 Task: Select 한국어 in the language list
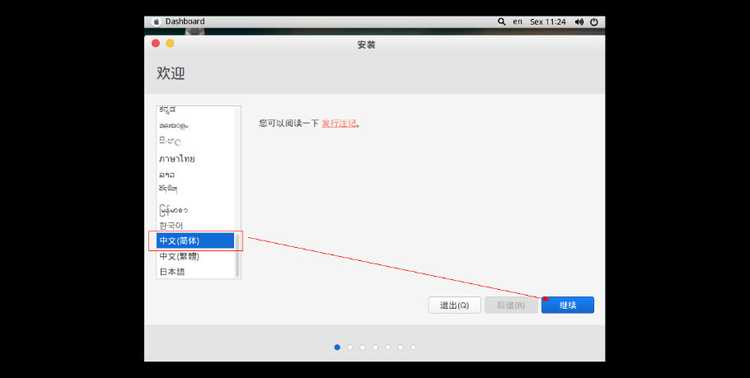(195, 225)
